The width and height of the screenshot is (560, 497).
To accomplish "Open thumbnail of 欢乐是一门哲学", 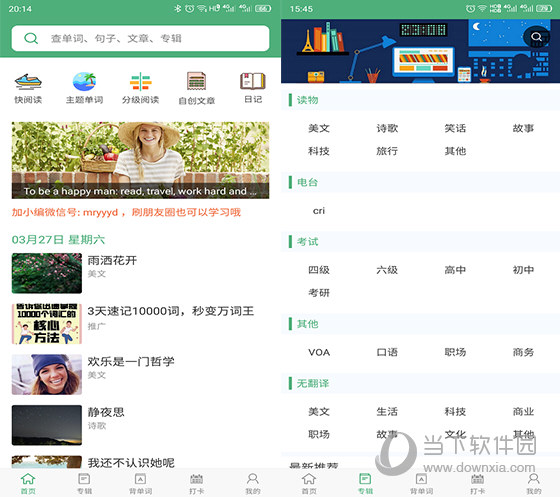I will [47, 374].
